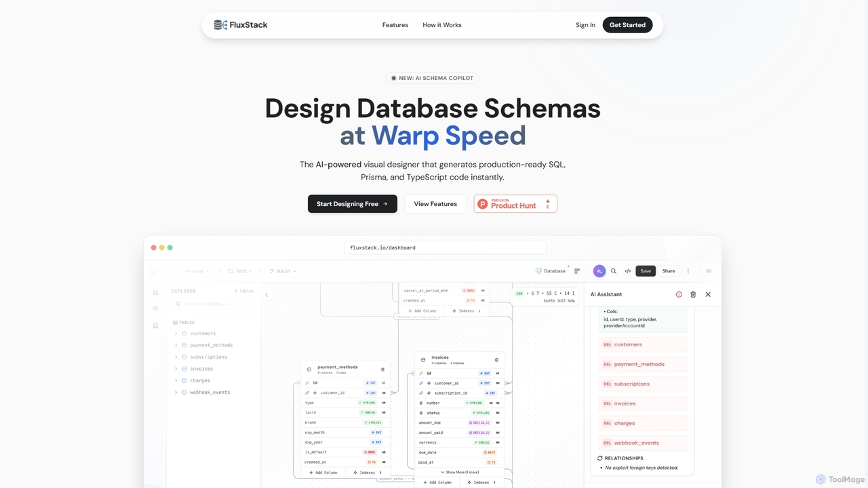Open the code view icon
Screen dimensions: 868x488
pyautogui.click(x=628, y=271)
